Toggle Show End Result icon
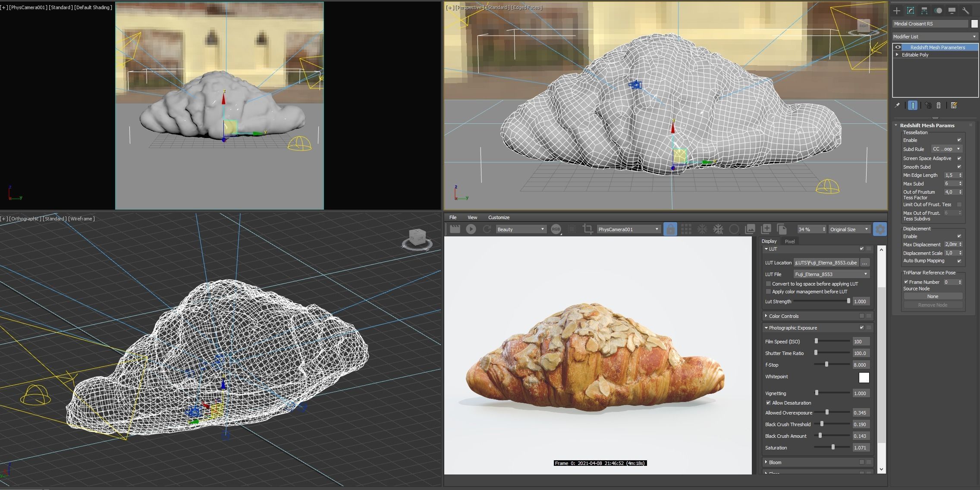The height and width of the screenshot is (490, 980). [913, 105]
